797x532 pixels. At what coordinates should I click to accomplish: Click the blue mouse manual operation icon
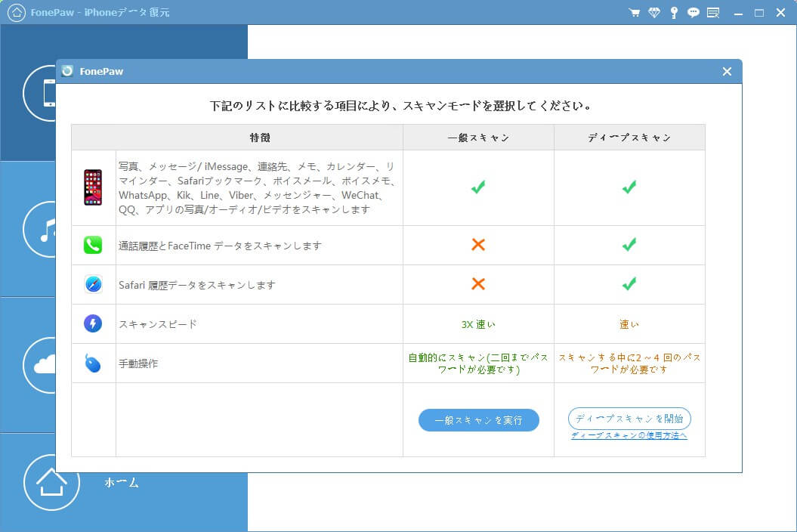[93, 363]
